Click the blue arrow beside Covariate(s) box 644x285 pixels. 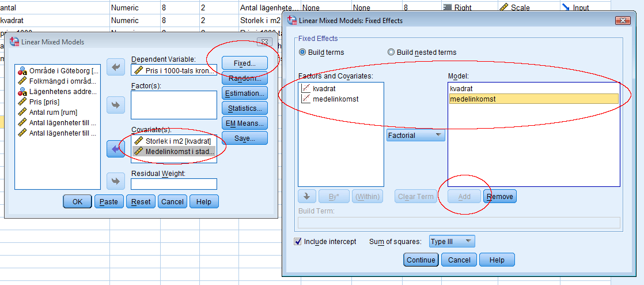[x=116, y=149]
